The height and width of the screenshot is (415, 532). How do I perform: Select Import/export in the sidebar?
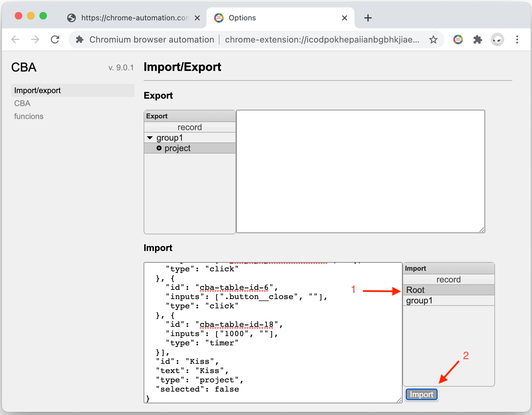coord(73,90)
